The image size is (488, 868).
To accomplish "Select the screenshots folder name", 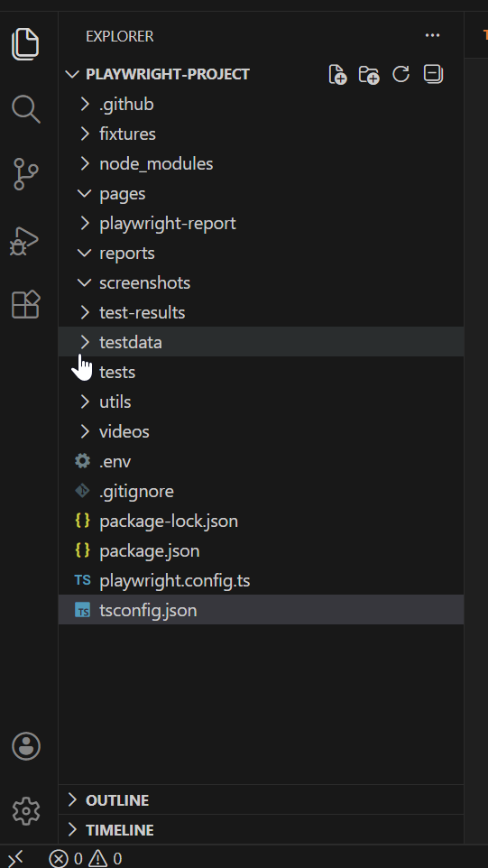I will (x=144, y=283).
